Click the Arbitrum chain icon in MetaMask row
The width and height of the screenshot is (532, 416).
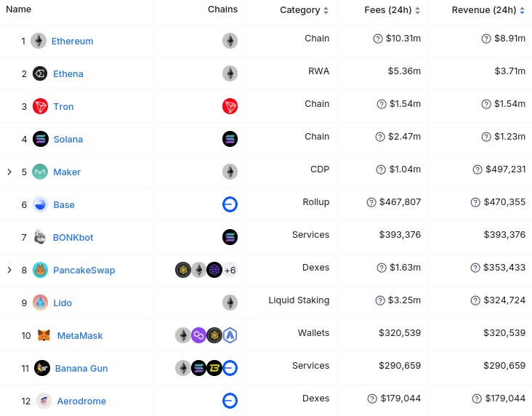(230, 335)
